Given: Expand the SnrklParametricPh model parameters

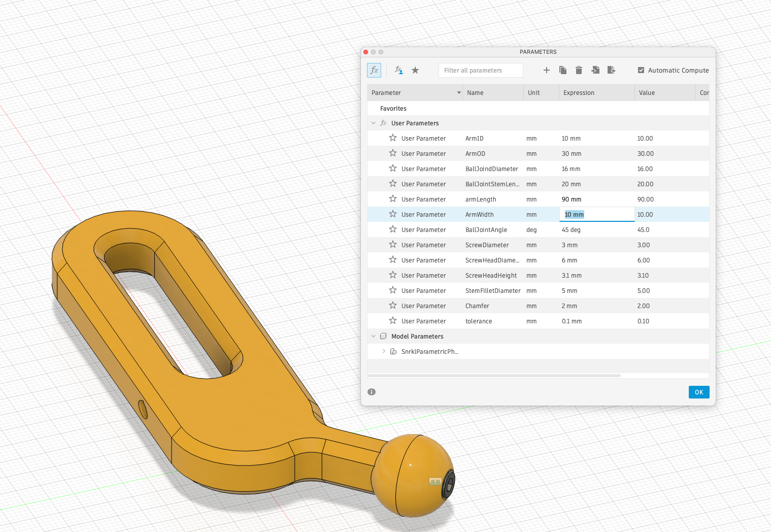Looking at the screenshot, I should click(x=384, y=351).
